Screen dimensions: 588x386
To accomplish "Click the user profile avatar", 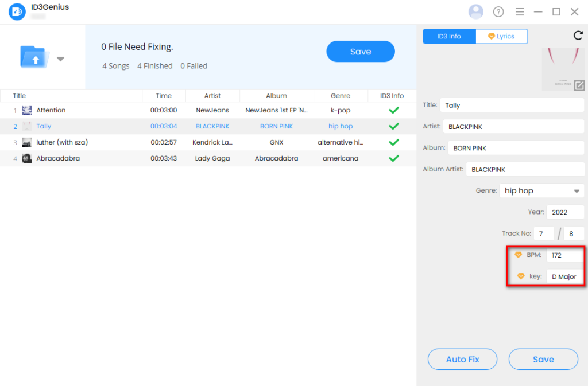I will pos(476,11).
